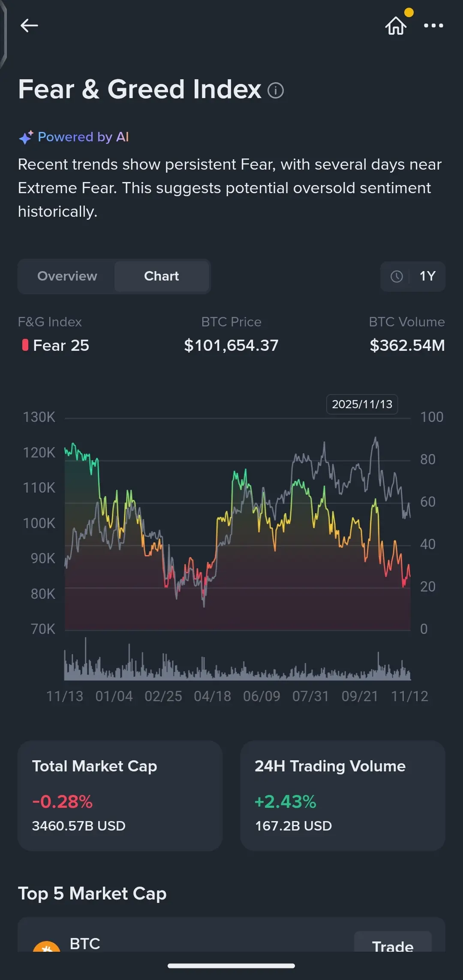Tap the red Fear indicator marker
Viewport: 463px width, 980px height.
click(x=25, y=345)
